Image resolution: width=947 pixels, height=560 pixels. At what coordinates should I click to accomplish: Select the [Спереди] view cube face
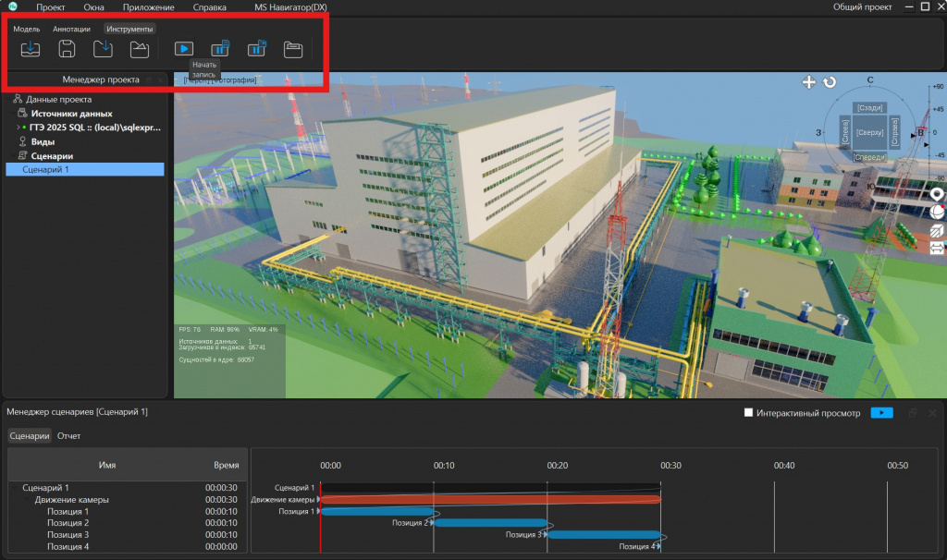point(869,157)
